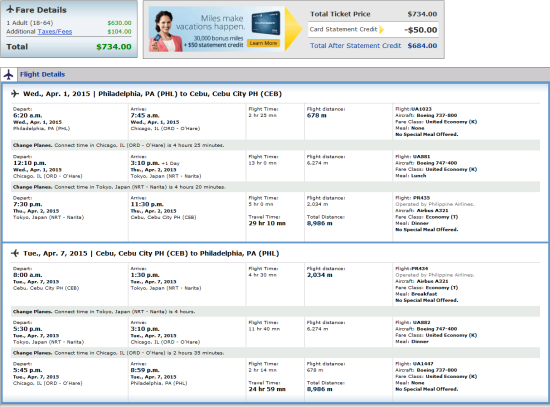Click the Learn More button in the ad
This screenshot has width=550, height=407.
point(263,43)
